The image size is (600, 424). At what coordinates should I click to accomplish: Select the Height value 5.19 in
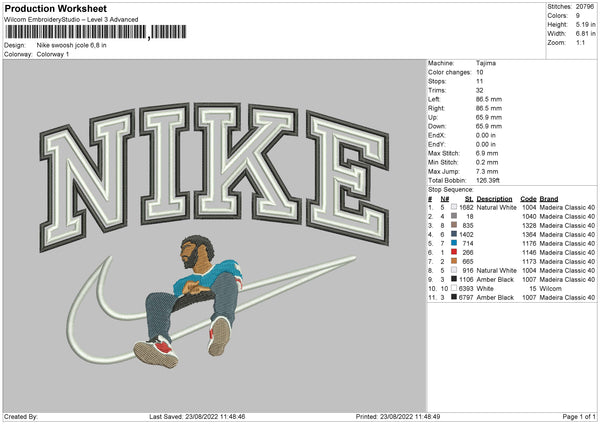click(585, 24)
